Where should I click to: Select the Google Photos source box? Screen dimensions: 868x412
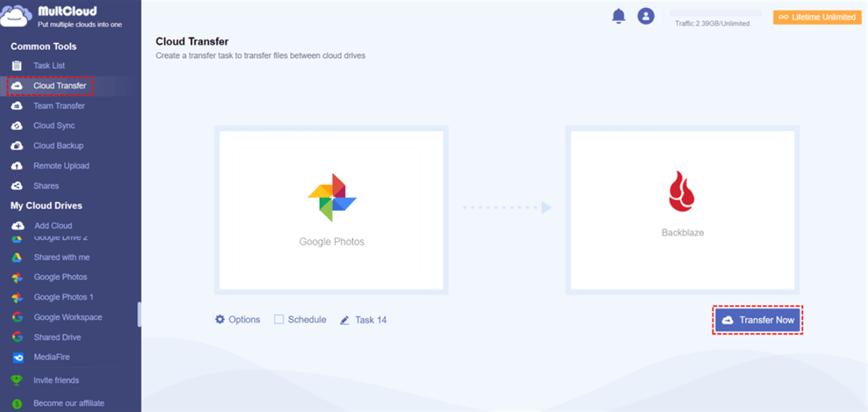332,210
